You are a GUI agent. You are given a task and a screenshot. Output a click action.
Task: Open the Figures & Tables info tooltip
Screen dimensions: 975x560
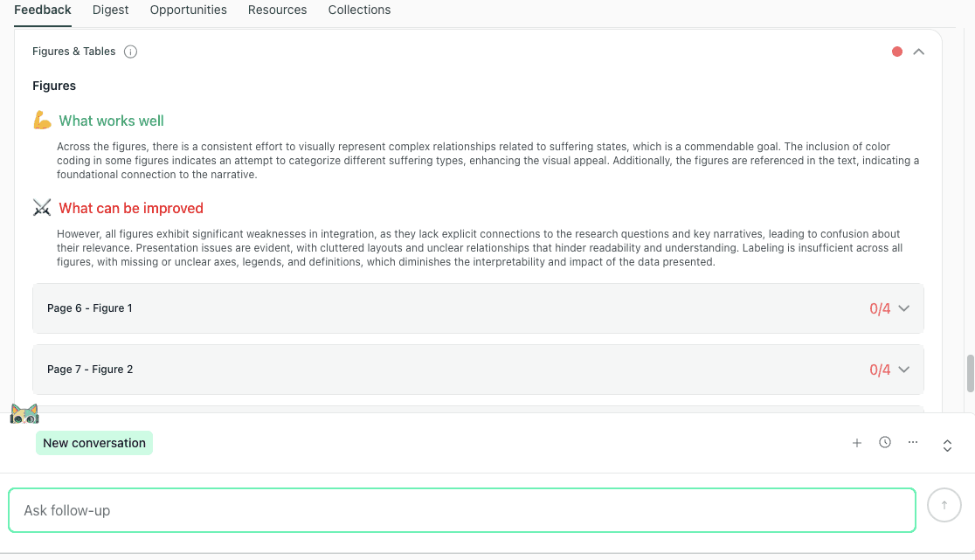coord(130,51)
